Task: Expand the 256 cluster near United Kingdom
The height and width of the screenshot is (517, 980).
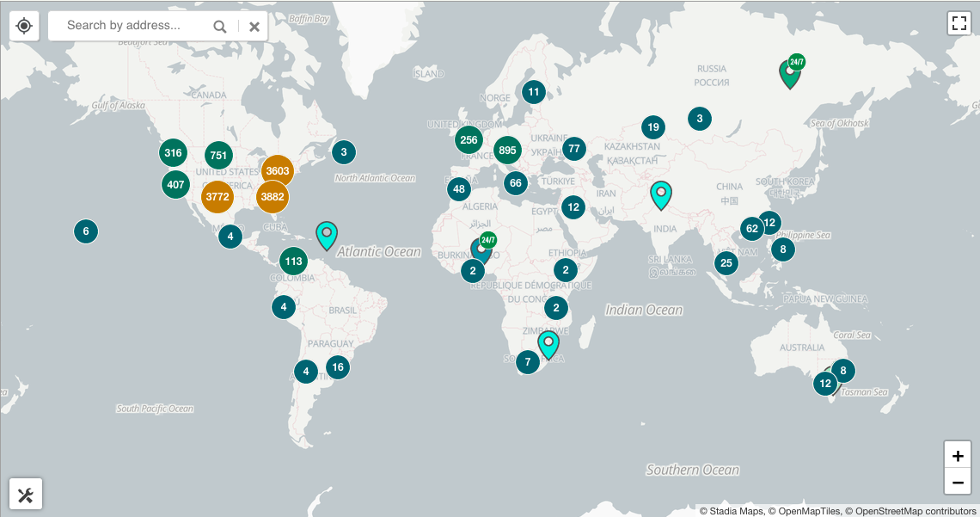Action: click(x=469, y=140)
